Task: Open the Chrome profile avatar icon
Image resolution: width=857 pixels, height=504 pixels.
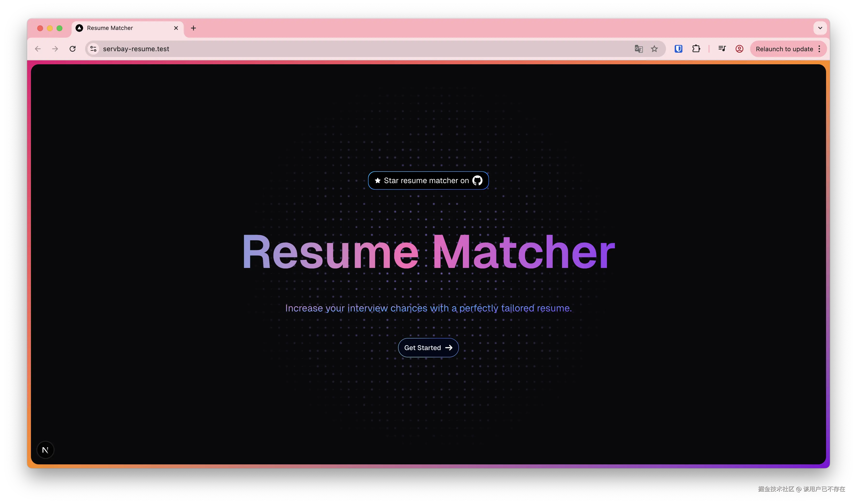Action: point(739,49)
